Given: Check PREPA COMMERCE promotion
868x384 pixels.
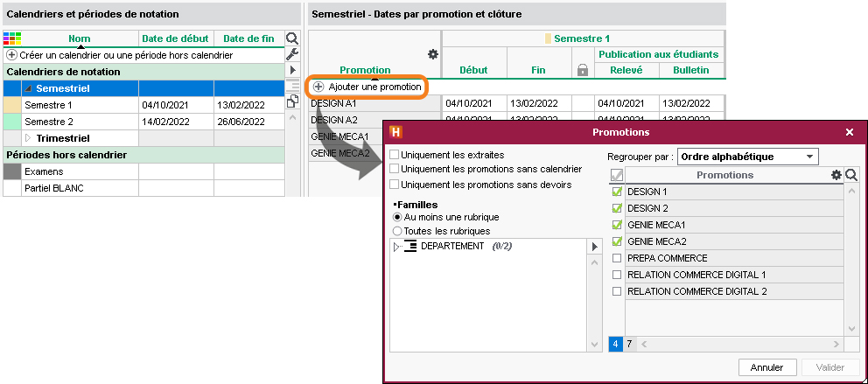Looking at the screenshot, I should (x=617, y=258).
